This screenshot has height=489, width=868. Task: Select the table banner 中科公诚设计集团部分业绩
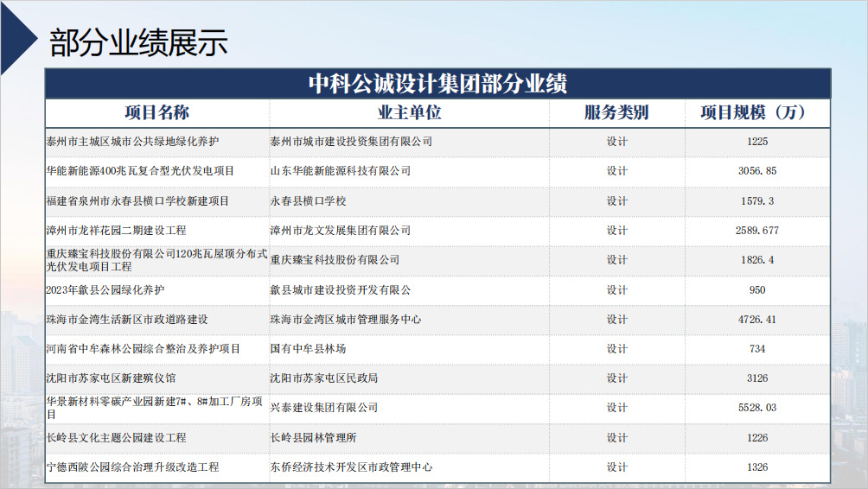[x=437, y=84]
